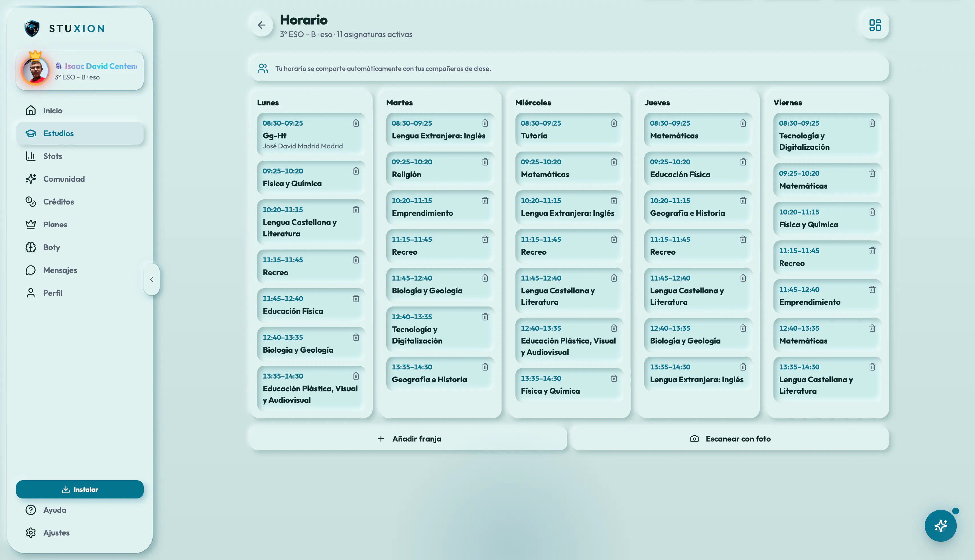975x560 pixels.
Task: Select Lunes Lengua Castellana y Literatura slot
Action: (311, 222)
